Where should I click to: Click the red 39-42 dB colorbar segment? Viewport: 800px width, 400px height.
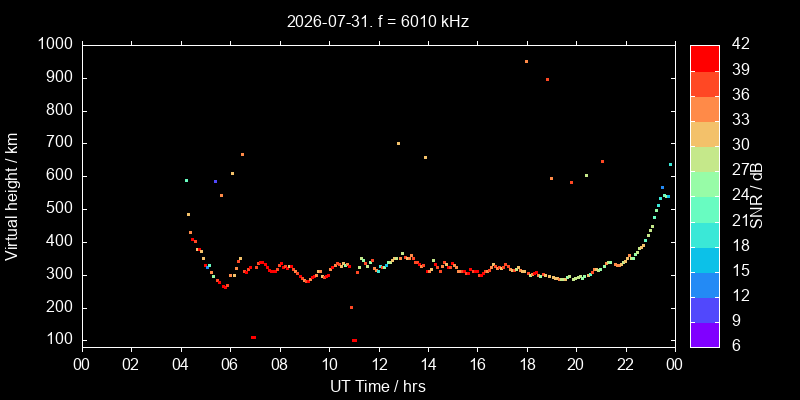(x=705, y=58)
